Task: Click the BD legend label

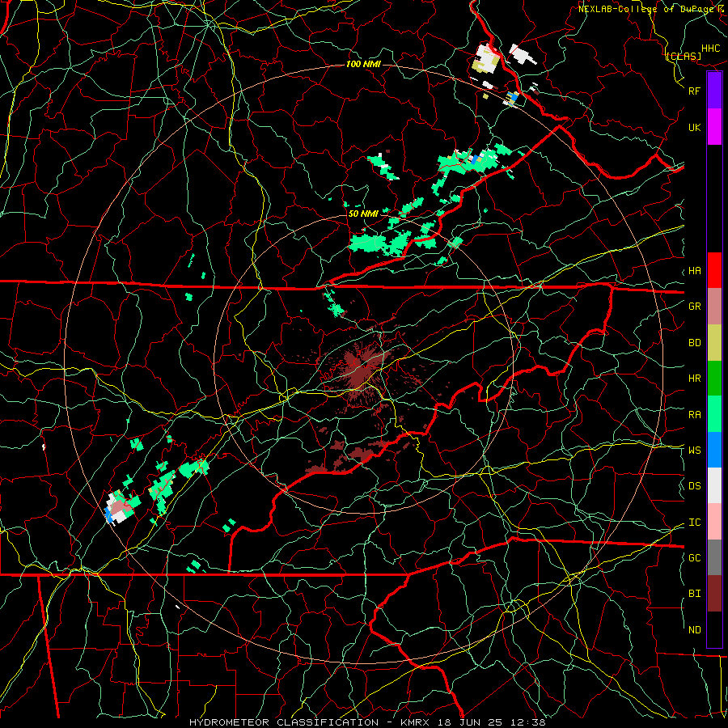Action: point(695,343)
